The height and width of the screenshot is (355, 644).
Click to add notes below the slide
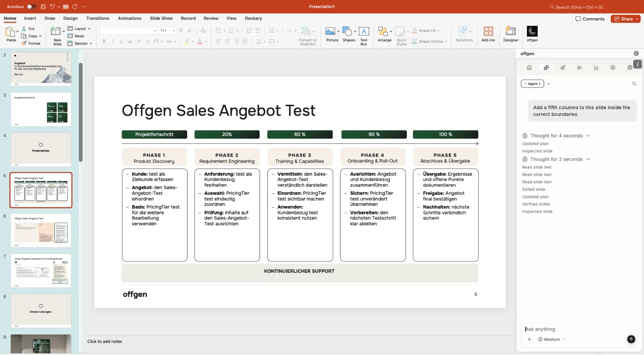pyautogui.click(x=105, y=342)
